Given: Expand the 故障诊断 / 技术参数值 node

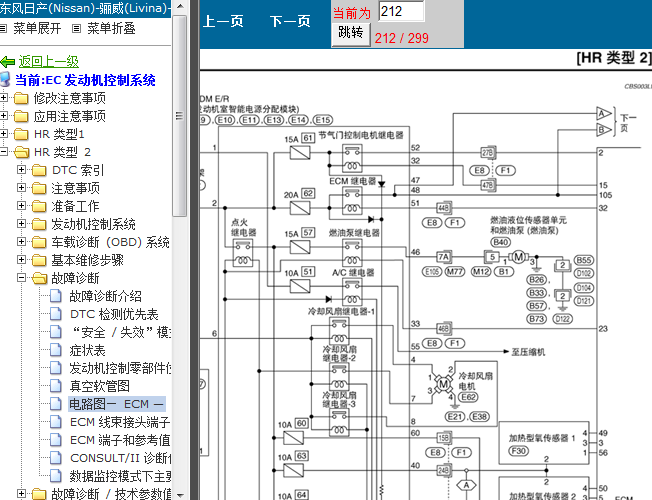Looking at the screenshot, I should pos(22,493).
